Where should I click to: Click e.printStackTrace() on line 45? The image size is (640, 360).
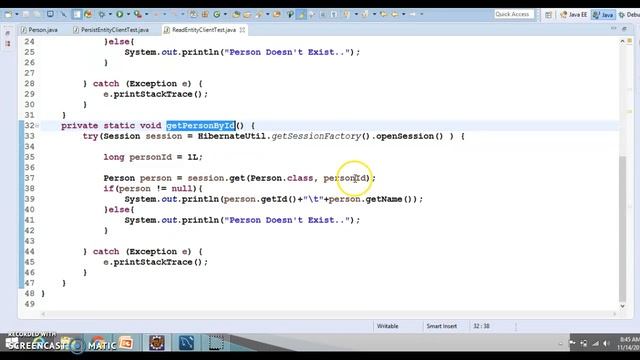pos(156,262)
